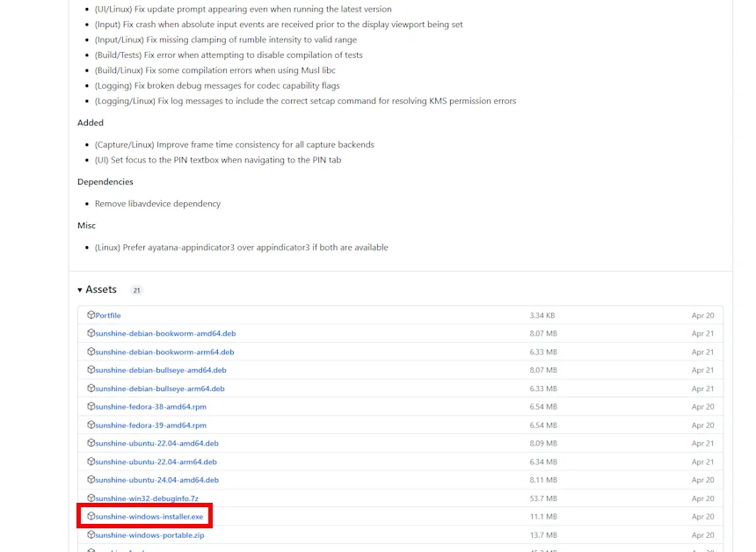The height and width of the screenshot is (552, 756).
Task: Click the package icon beside sunshine-windows-portable.zip
Action: pyautogui.click(x=91, y=534)
